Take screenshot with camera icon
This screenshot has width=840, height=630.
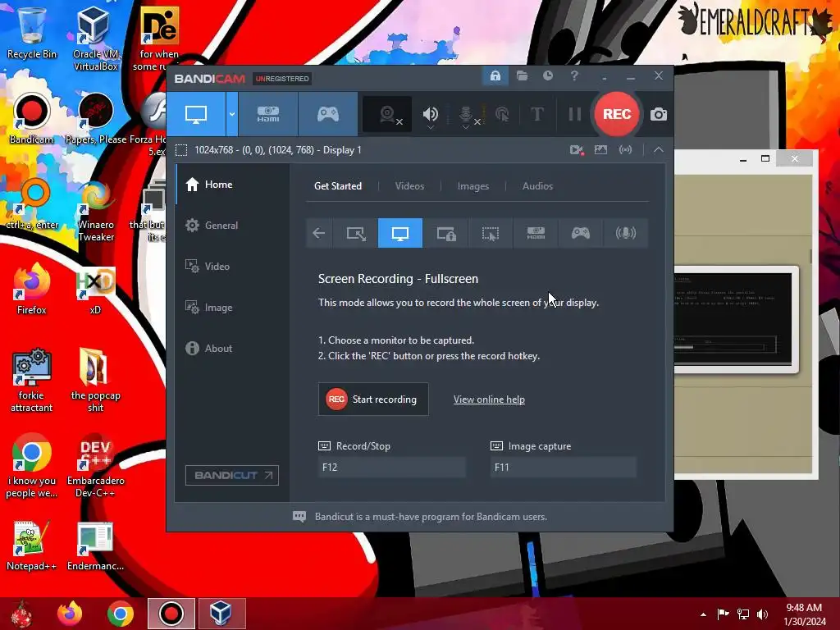(x=659, y=114)
